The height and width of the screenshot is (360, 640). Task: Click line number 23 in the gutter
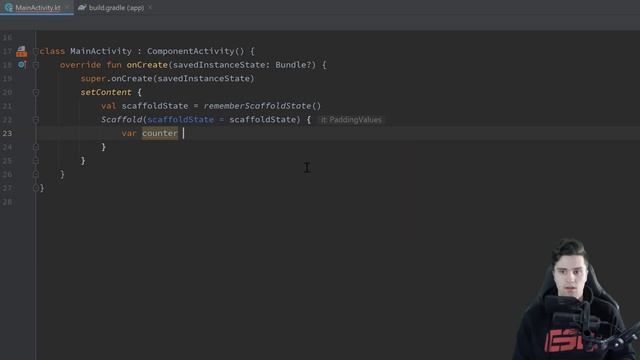(x=7, y=133)
